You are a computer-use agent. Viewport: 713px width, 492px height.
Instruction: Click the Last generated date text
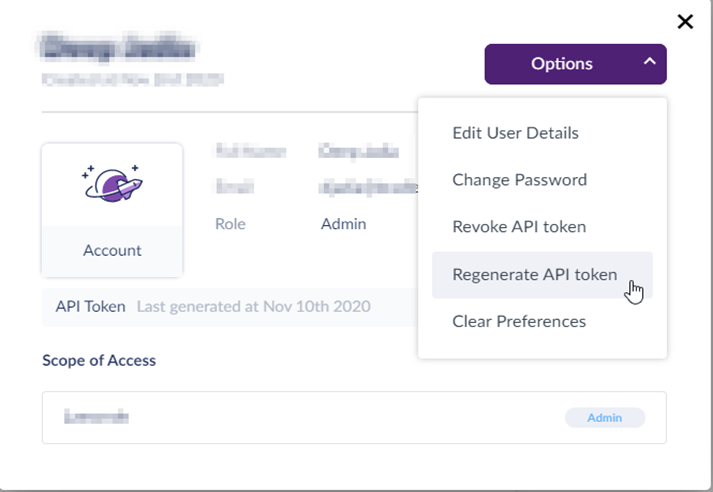pyautogui.click(x=253, y=306)
